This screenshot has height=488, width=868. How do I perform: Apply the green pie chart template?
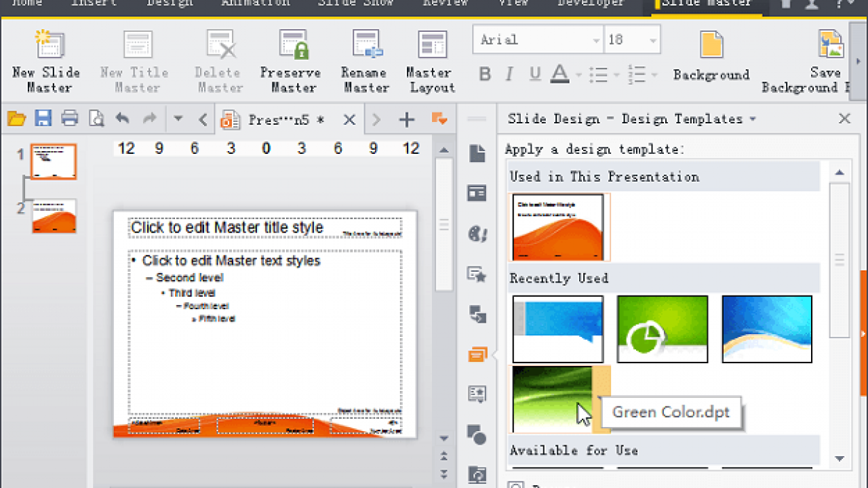pyautogui.click(x=663, y=329)
